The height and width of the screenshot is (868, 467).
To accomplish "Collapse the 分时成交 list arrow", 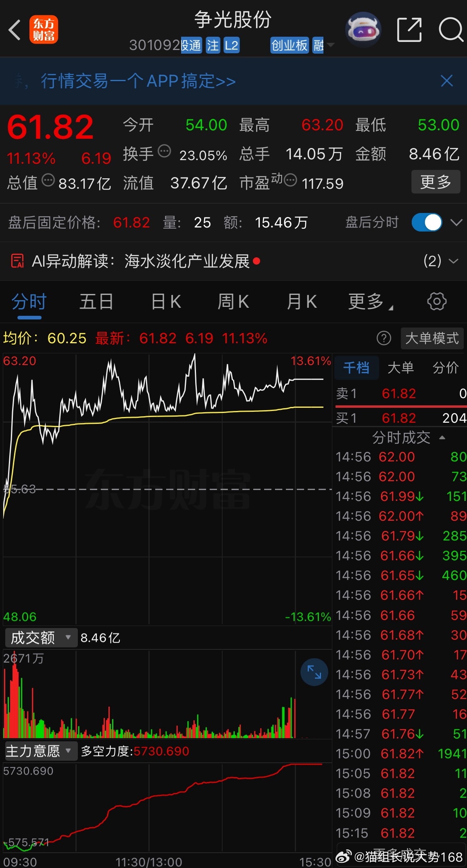I will [x=442, y=437].
